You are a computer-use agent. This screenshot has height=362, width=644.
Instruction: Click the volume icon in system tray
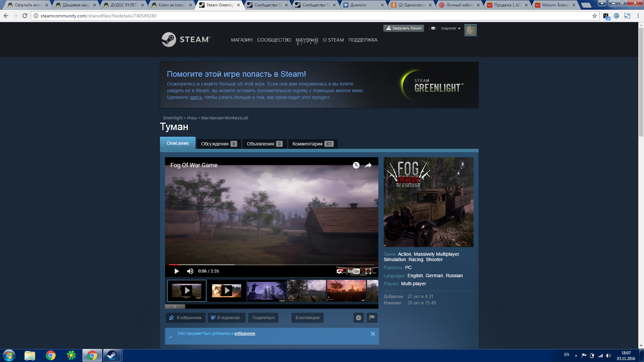coord(608,356)
